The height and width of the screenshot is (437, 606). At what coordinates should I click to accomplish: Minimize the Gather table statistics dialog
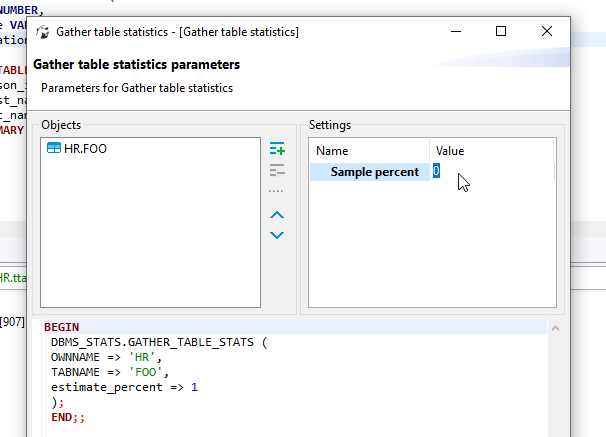coord(456,31)
